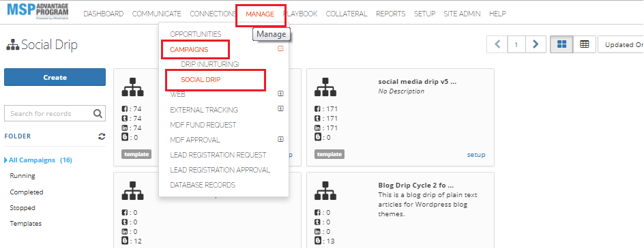Expand the Web submenu plus icon
The height and width of the screenshot is (251, 644).
(280, 93)
